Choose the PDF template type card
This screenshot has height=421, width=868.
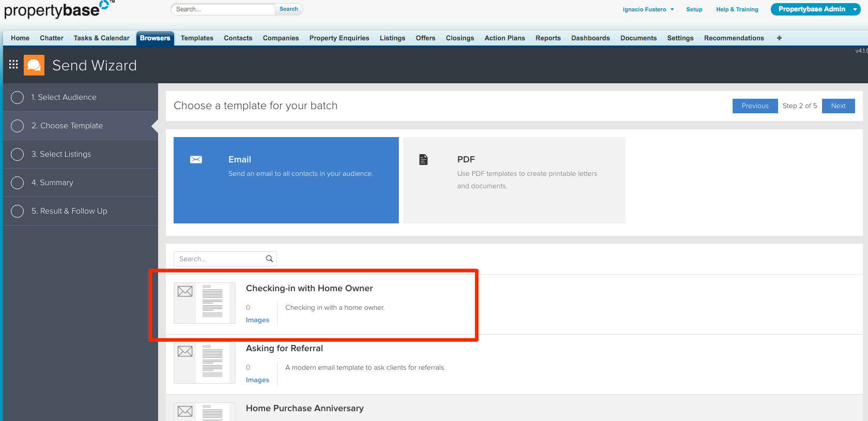[x=514, y=180]
